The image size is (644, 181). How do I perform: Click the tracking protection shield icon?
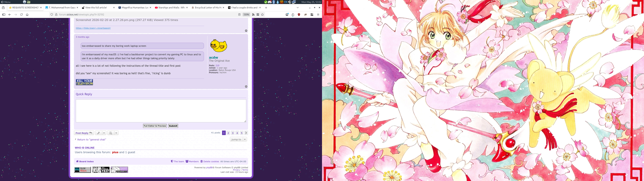point(52,15)
